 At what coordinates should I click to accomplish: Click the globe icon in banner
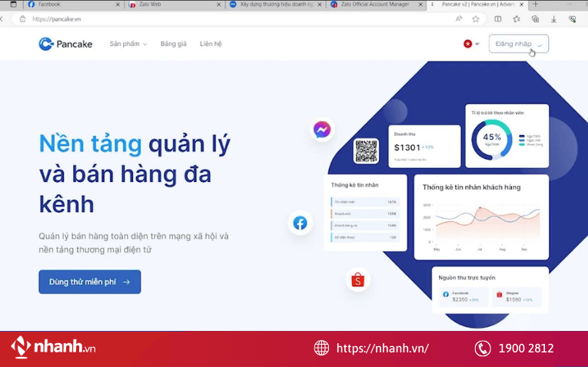click(321, 348)
